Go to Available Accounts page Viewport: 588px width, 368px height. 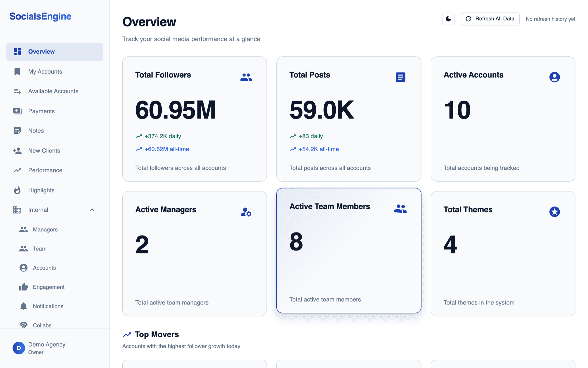click(55, 91)
